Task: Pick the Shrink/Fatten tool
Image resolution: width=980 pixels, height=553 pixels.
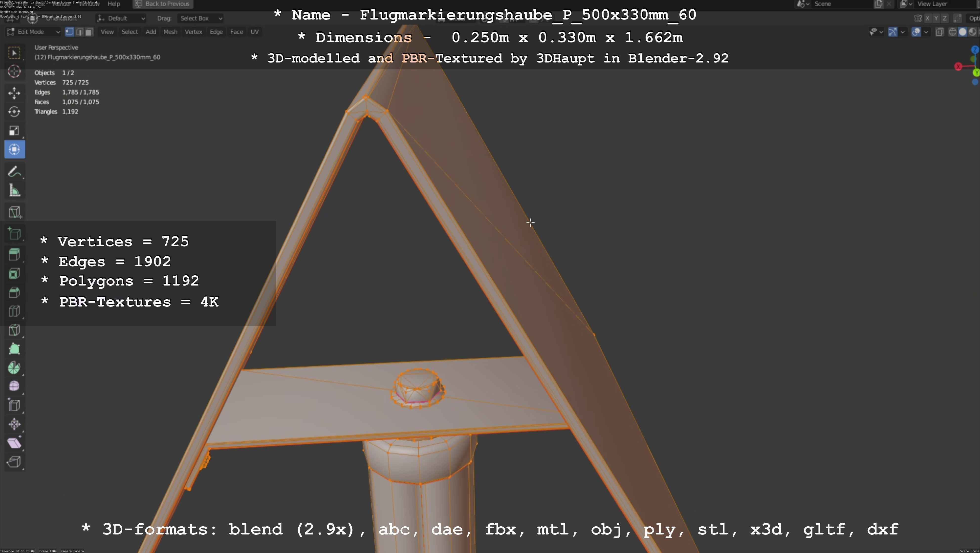Action: tap(14, 424)
